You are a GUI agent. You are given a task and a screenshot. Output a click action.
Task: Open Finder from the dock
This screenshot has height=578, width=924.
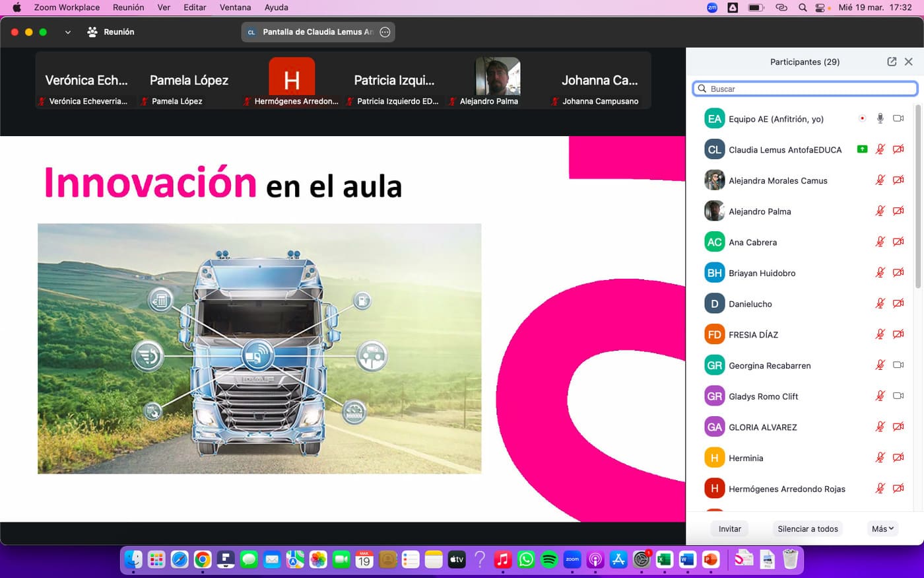(x=133, y=560)
